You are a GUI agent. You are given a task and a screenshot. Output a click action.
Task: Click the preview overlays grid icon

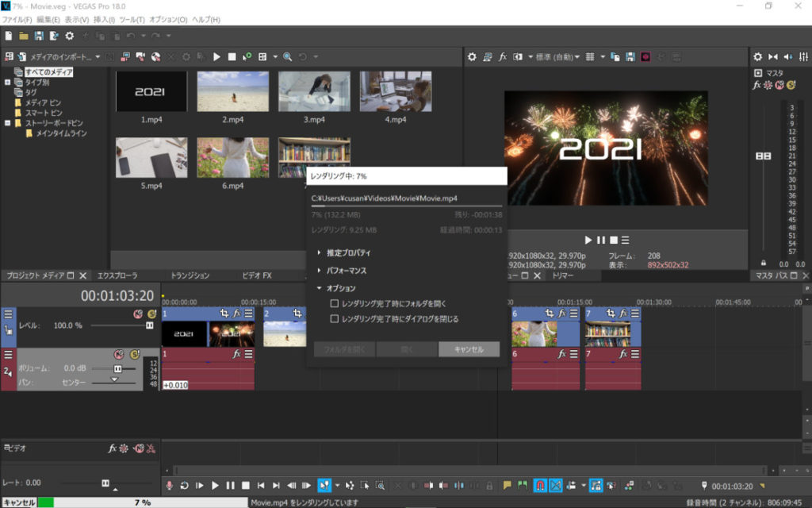[592, 57]
